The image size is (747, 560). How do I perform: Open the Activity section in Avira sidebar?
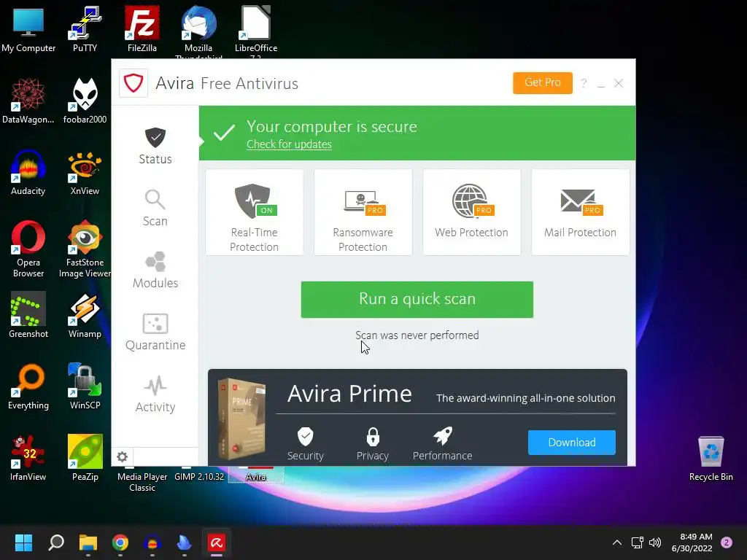tap(155, 393)
